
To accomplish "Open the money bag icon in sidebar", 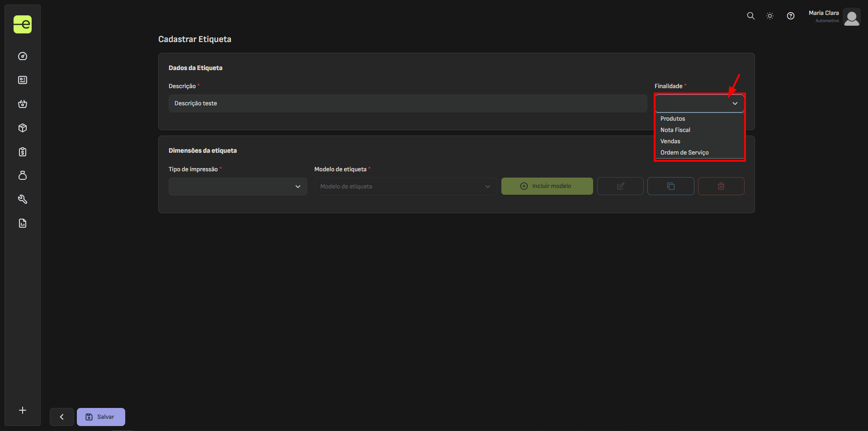I will pyautogui.click(x=23, y=175).
